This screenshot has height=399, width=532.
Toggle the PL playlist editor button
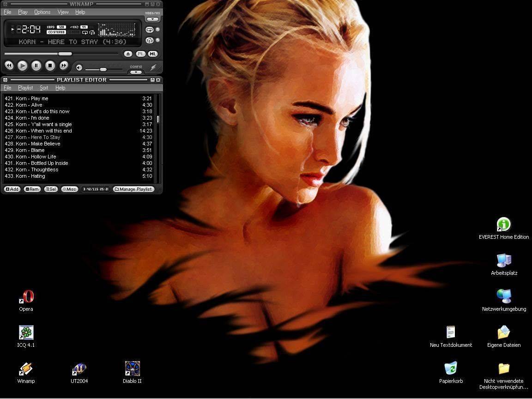pos(140,54)
